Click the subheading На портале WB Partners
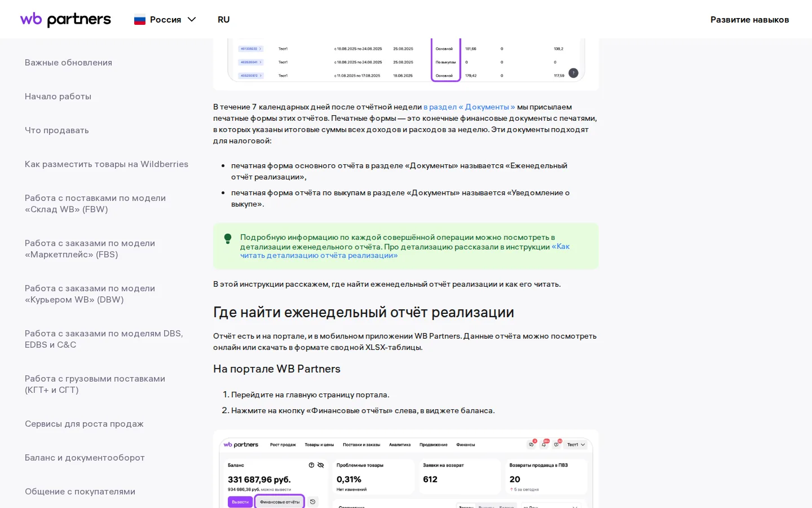Viewport: 812px width, 508px height. tap(277, 369)
